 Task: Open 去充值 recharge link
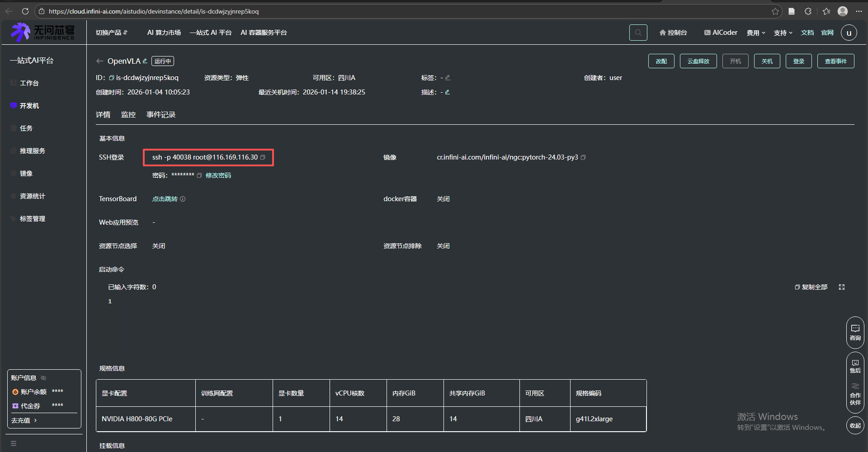pyautogui.click(x=24, y=420)
